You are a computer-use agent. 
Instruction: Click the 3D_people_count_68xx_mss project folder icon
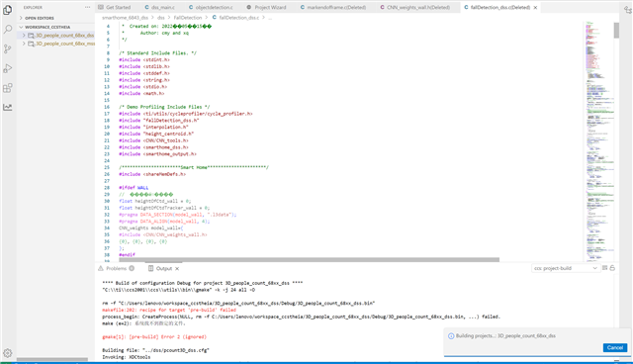tap(31, 44)
